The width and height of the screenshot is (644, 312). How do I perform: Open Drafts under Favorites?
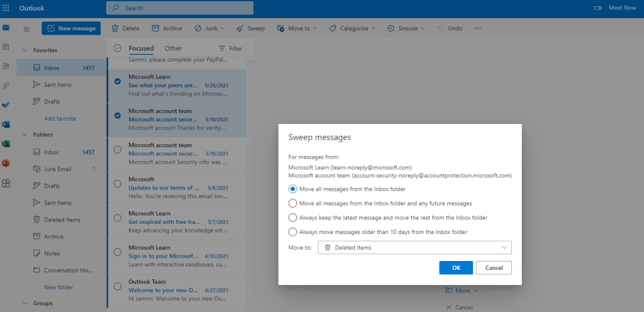[61, 101]
